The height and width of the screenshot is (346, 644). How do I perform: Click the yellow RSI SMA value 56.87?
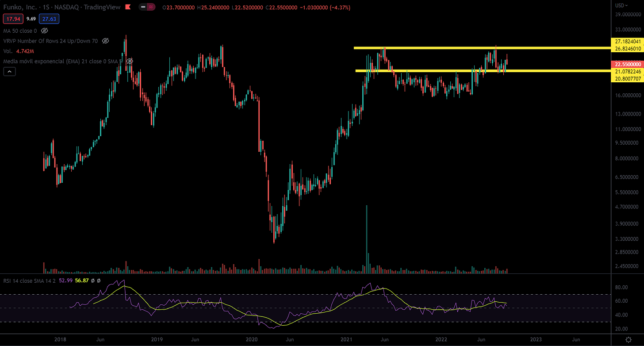pyautogui.click(x=81, y=281)
